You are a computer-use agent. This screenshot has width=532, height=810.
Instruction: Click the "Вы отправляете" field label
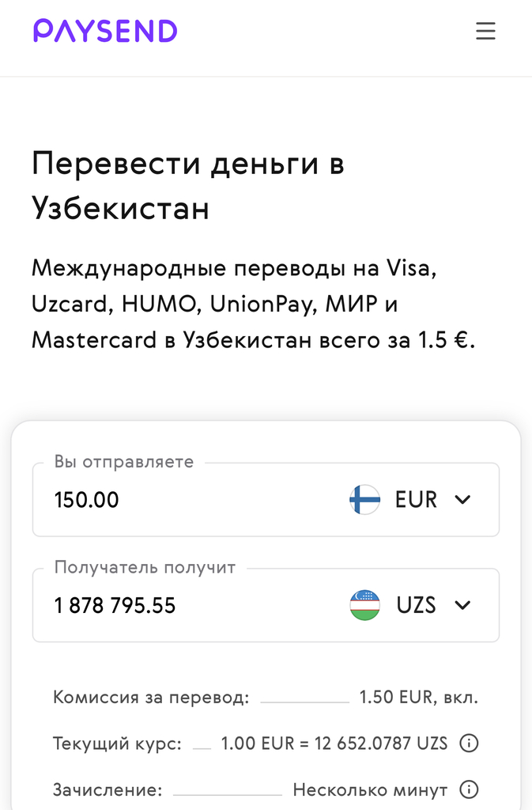(124, 463)
